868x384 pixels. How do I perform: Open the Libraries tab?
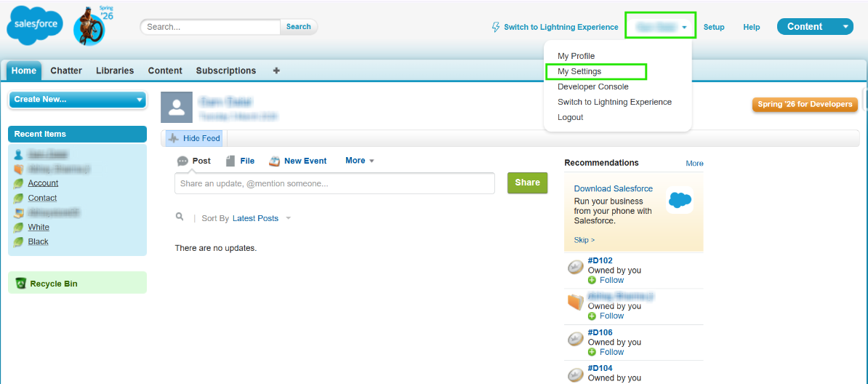115,71
